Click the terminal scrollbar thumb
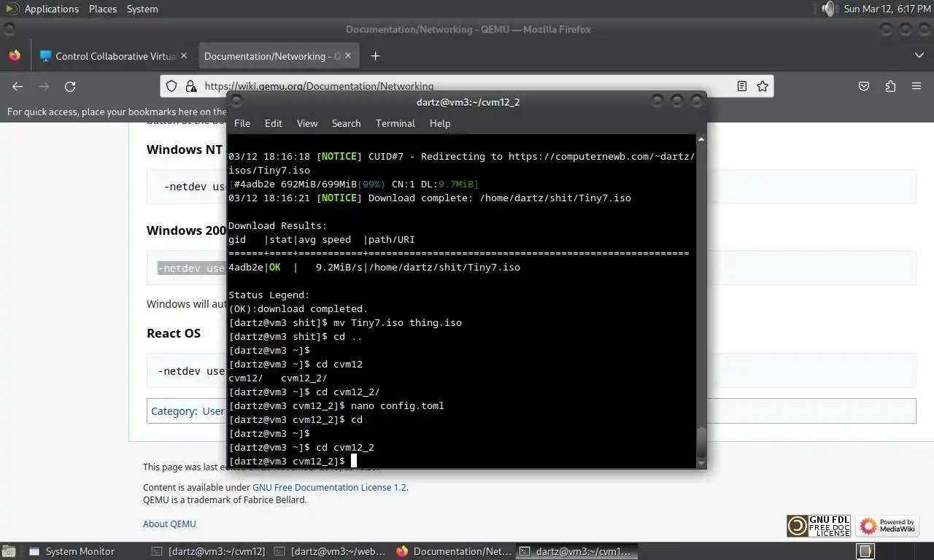The image size is (934, 560). click(x=701, y=441)
